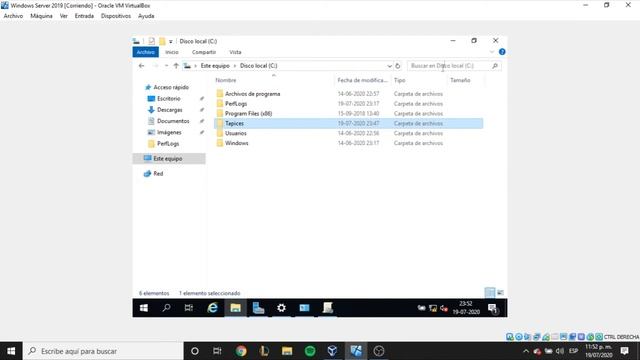This screenshot has width=640, height=360.
Task: Select the Windows folder
Action: coord(236,143)
